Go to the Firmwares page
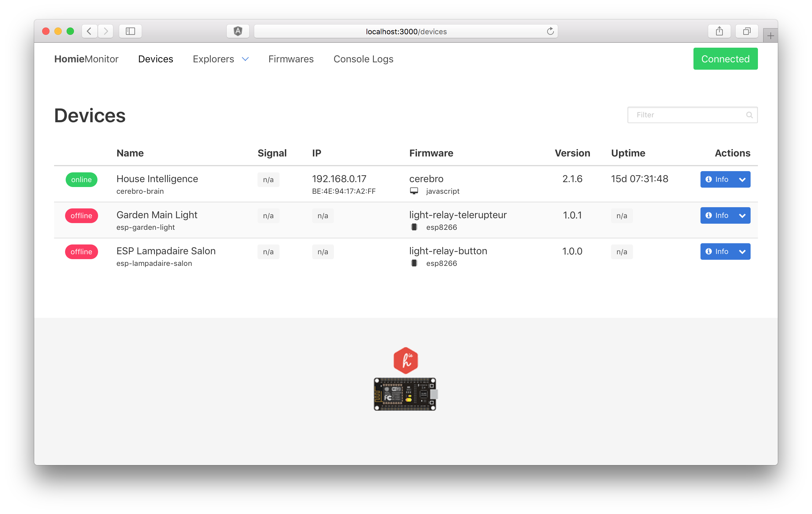812x514 pixels. [291, 59]
